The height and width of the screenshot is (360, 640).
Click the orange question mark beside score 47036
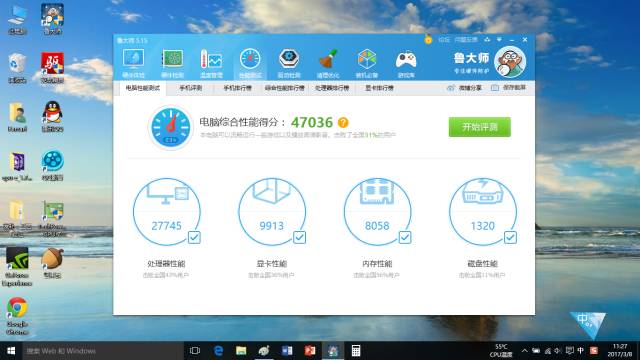pyautogui.click(x=343, y=122)
